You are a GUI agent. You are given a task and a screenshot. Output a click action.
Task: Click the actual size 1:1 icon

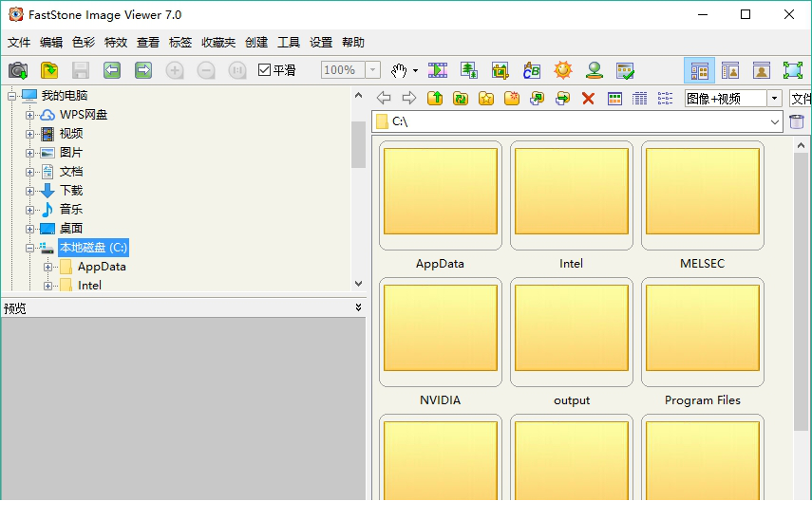(237, 70)
